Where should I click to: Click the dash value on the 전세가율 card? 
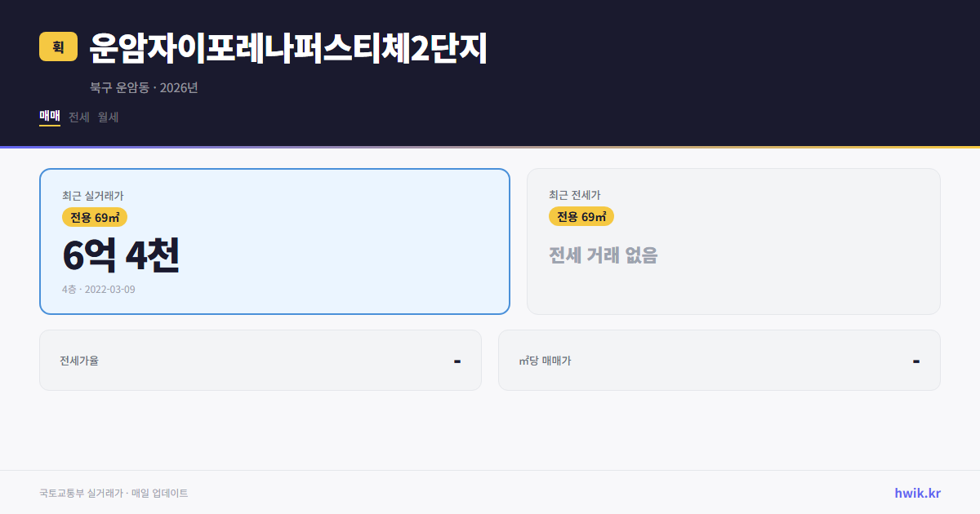click(459, 360)
